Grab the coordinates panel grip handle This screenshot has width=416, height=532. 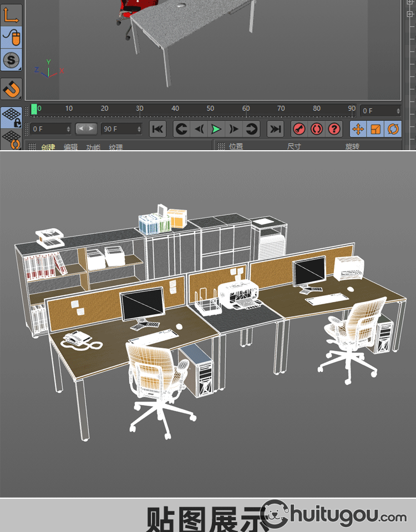[221, 146]
